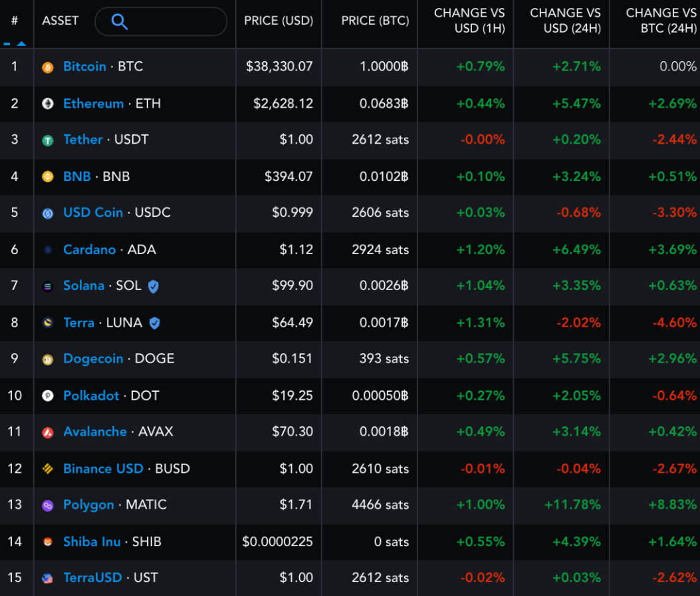The width and height of the screenshot is (700, 596).
Task: Click BNB price $394.07
Action: 289,176
